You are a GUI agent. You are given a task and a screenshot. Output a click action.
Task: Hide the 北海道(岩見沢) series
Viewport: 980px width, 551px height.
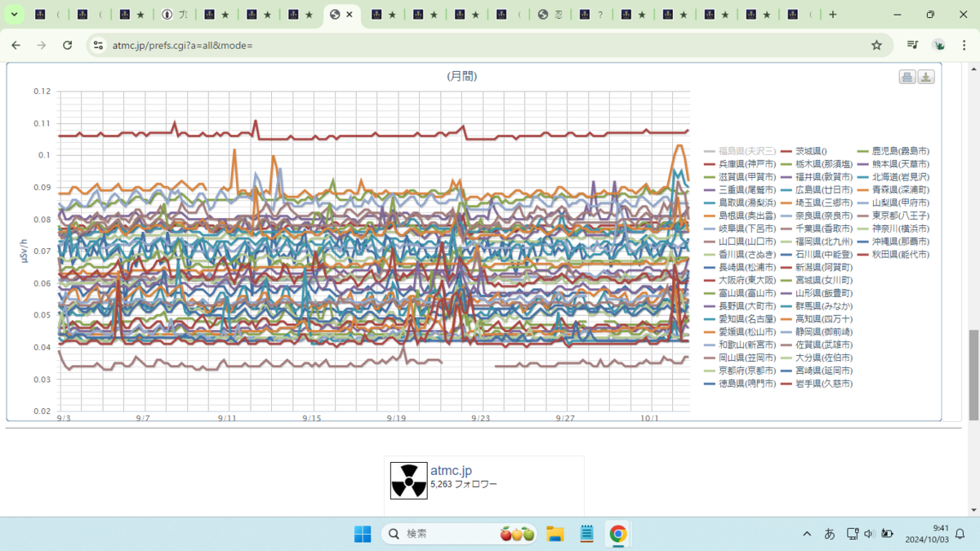click(x=893, y=177)
